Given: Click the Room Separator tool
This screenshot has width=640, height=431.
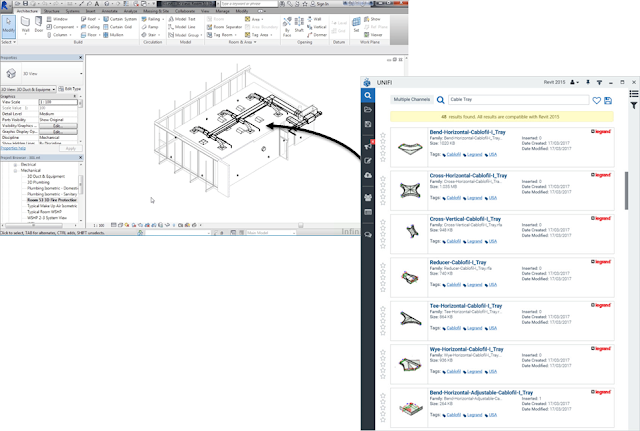Looking at the screenshot, I should click(224, 27).
